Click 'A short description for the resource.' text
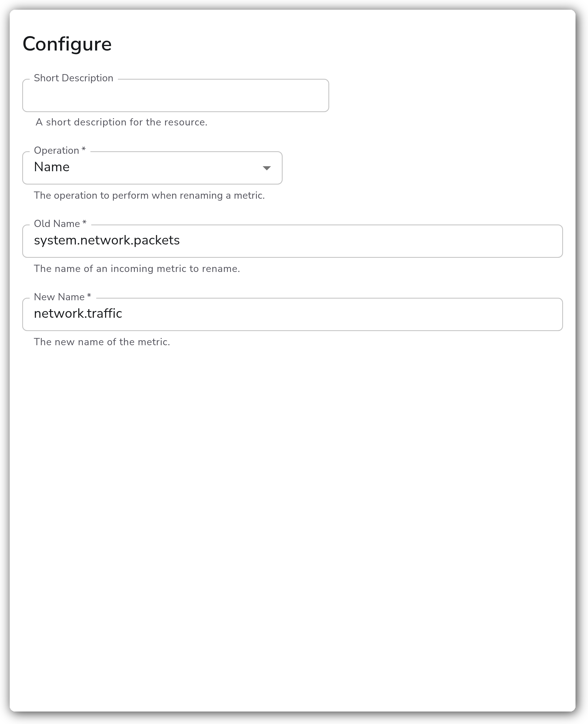Image resolution: width=588 pixels, height=724 pixels. click(121, 122)
